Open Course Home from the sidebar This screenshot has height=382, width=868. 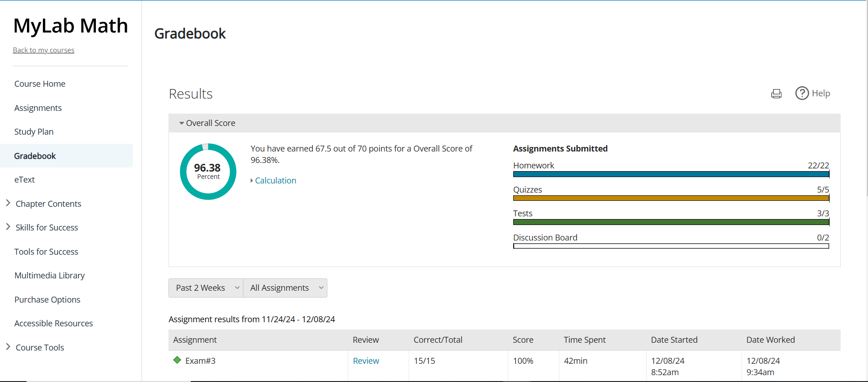coord(40,84)
